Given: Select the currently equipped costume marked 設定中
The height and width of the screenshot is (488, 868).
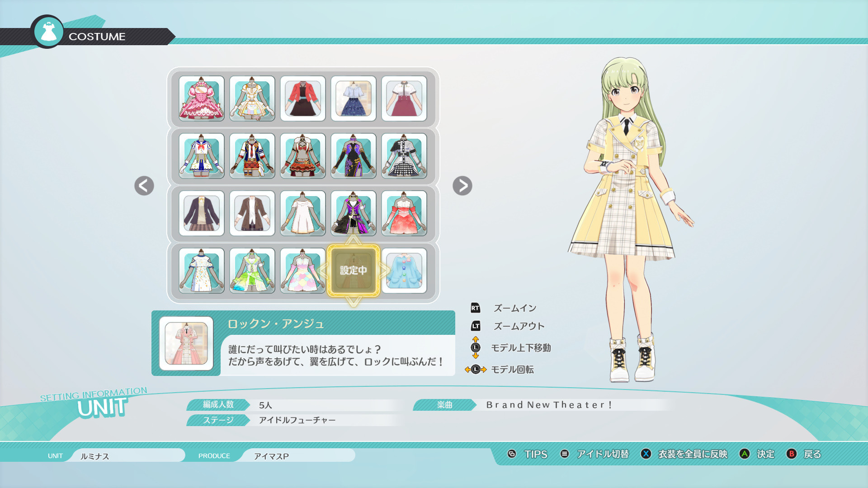Looking at the screenshot, I should click(354, 270).
